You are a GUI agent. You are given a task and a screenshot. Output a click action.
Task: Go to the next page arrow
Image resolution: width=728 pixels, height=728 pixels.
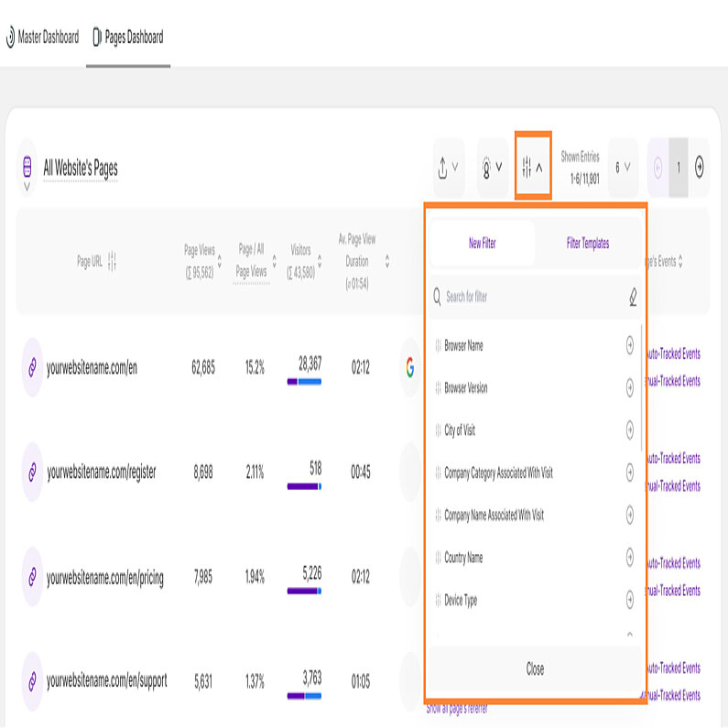(699, 168)
